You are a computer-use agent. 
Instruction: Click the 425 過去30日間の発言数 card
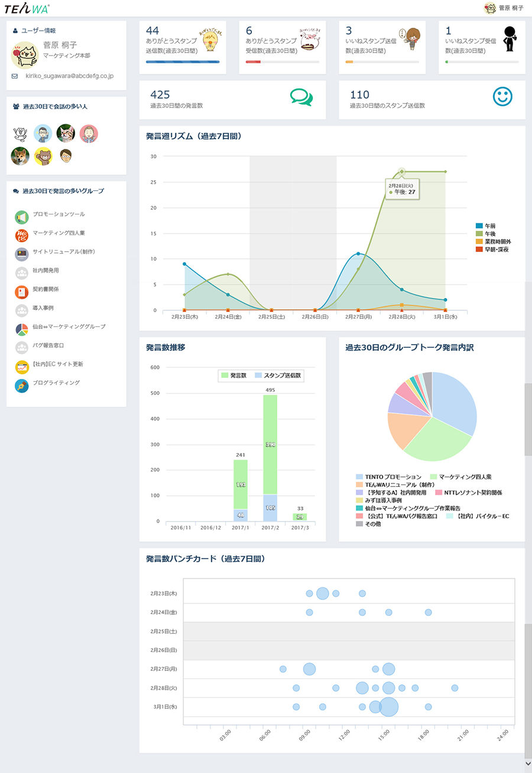coord(232,100)
